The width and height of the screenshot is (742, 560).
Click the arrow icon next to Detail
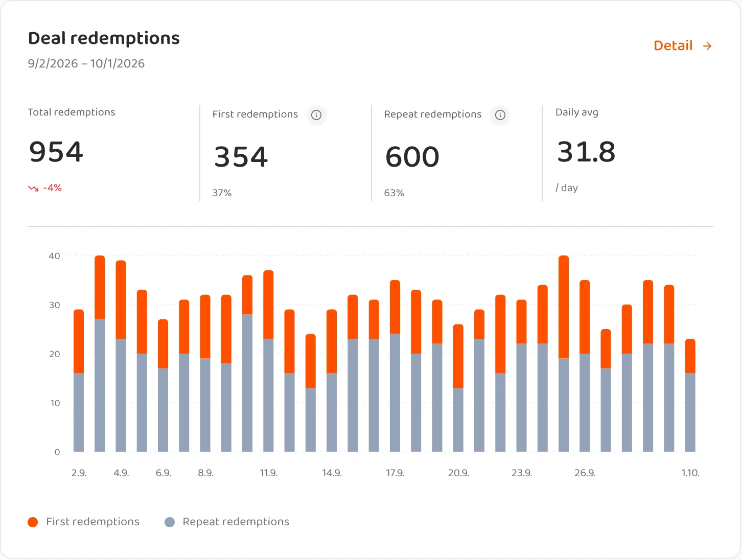pyautogui.click(x=707, y=46)
